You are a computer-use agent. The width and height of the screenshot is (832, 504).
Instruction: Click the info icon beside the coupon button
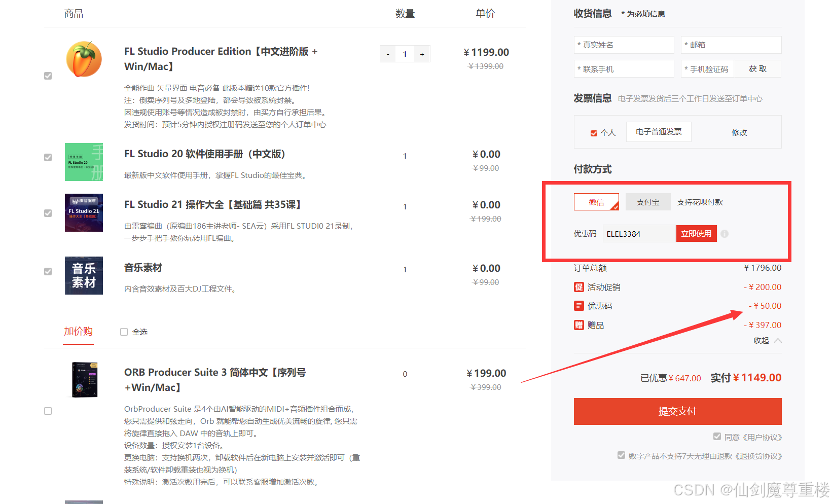pyautogui.click(x=725, y=234)
